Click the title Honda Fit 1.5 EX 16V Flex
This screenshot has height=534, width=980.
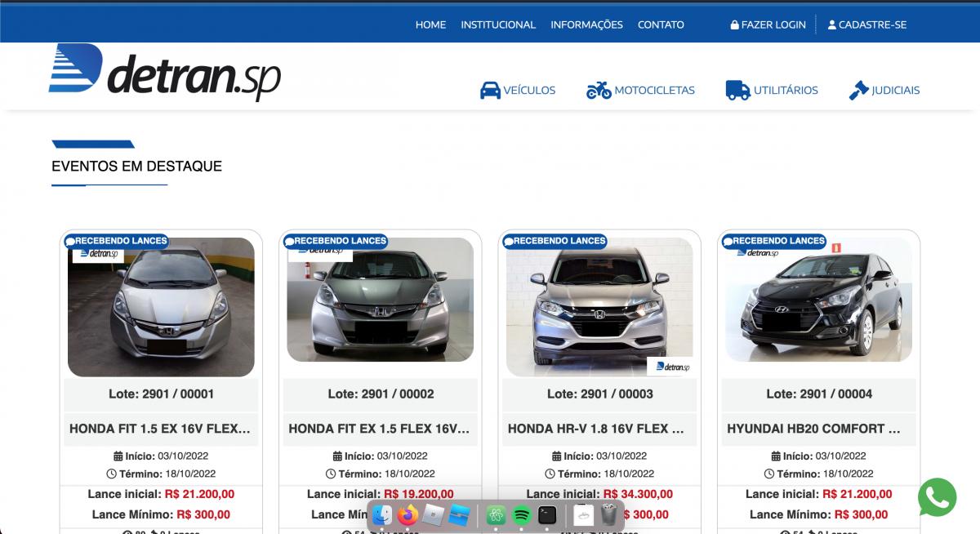point(161,429)
